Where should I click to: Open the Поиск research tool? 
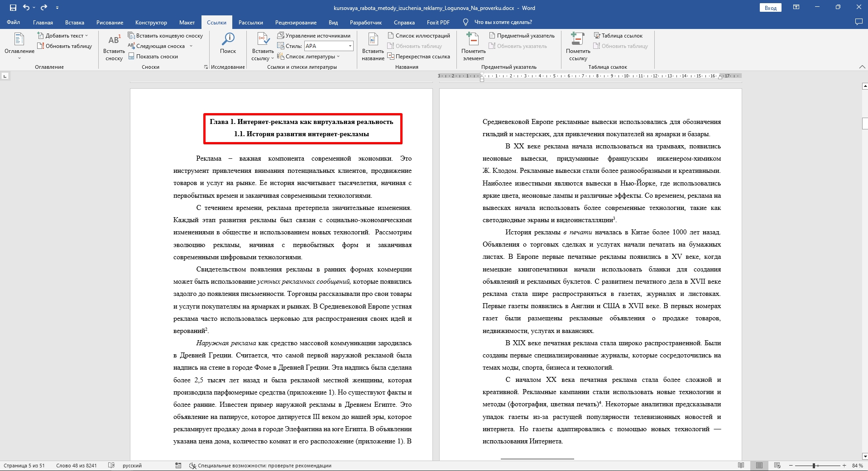tap(228, 43)
